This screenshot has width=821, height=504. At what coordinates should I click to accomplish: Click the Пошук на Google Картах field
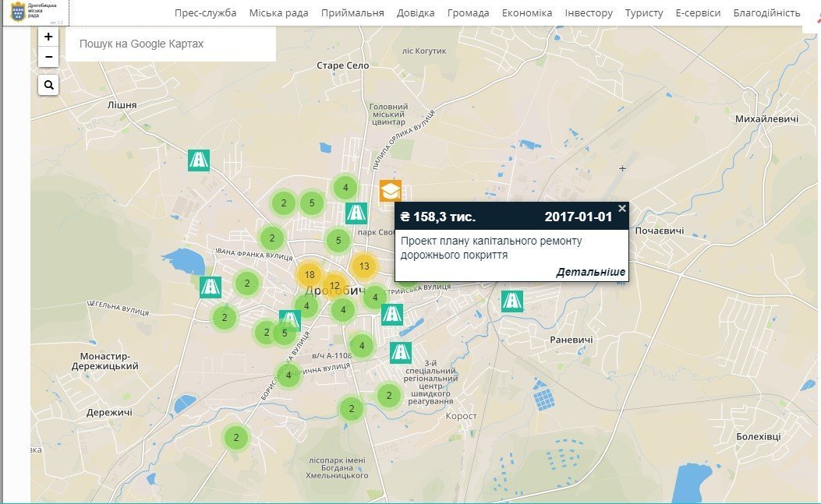pyautogui.click(x=171, y=44)
